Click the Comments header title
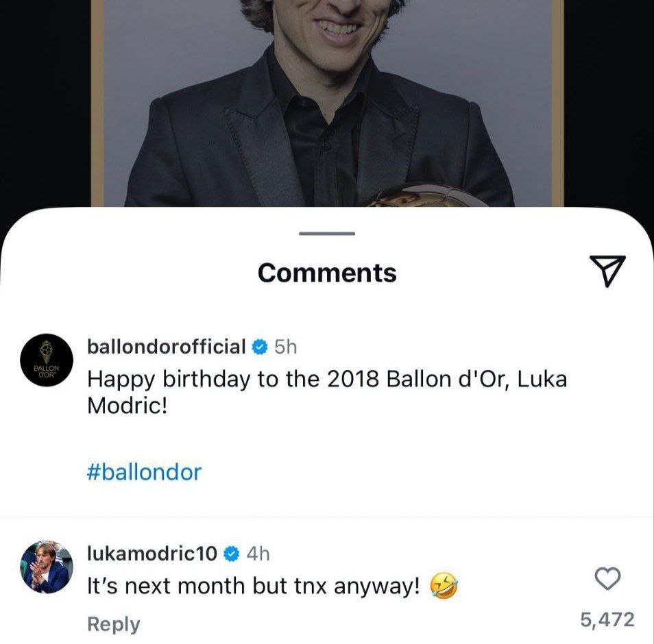 [327, 273]
